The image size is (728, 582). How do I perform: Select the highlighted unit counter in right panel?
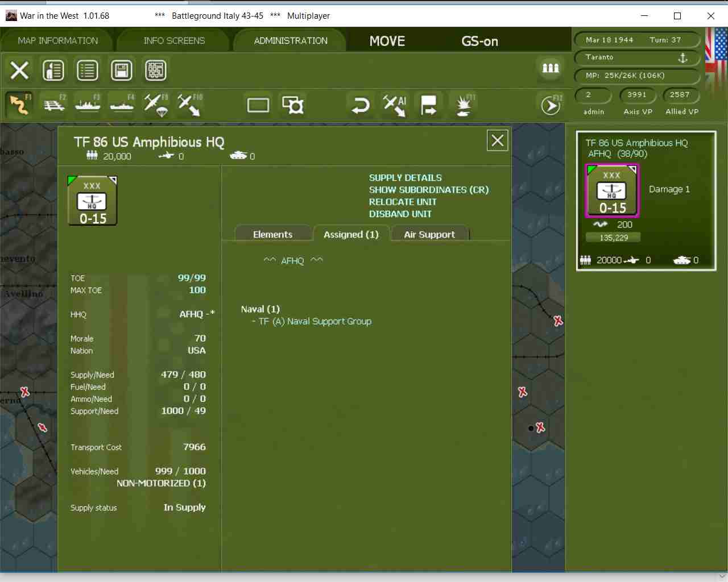click(612, 191)
